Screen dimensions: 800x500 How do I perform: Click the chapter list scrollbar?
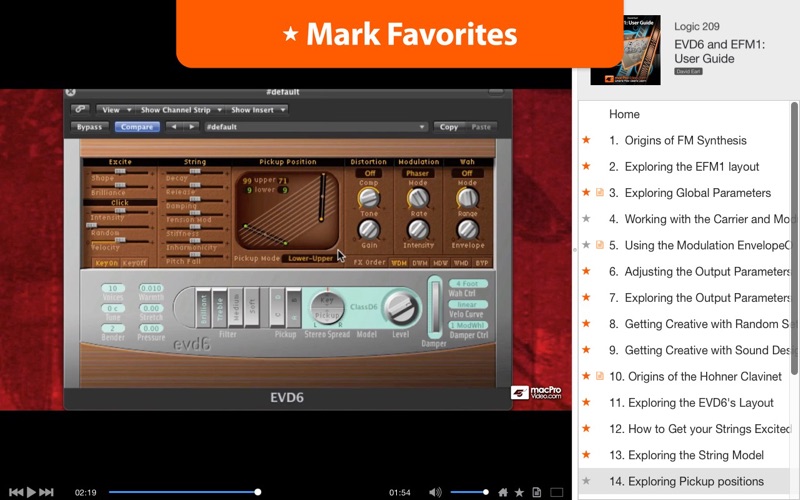[x=794, y=238]
